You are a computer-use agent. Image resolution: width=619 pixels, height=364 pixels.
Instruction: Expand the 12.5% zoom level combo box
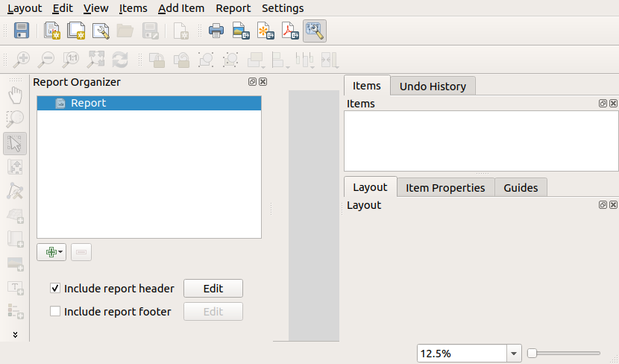[x=514, y=354]
